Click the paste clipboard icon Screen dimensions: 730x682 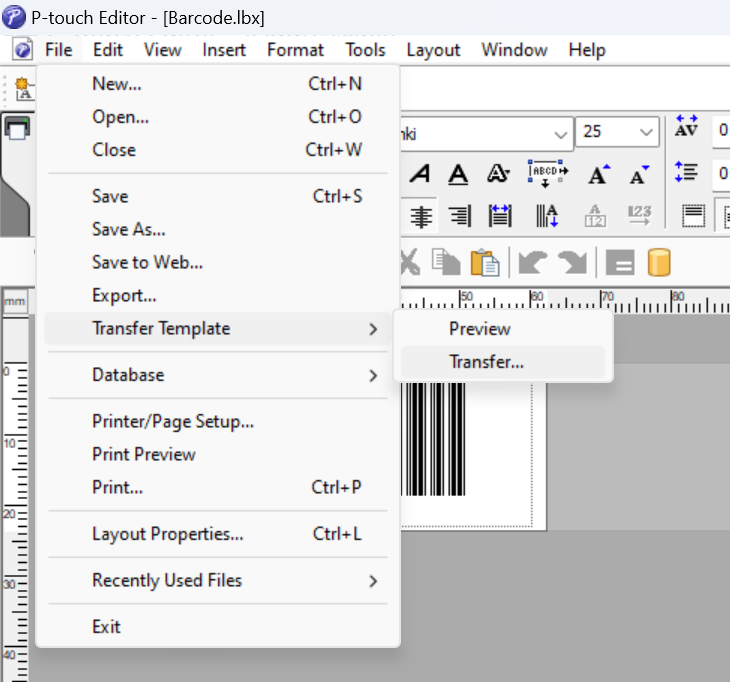[485, 263]
